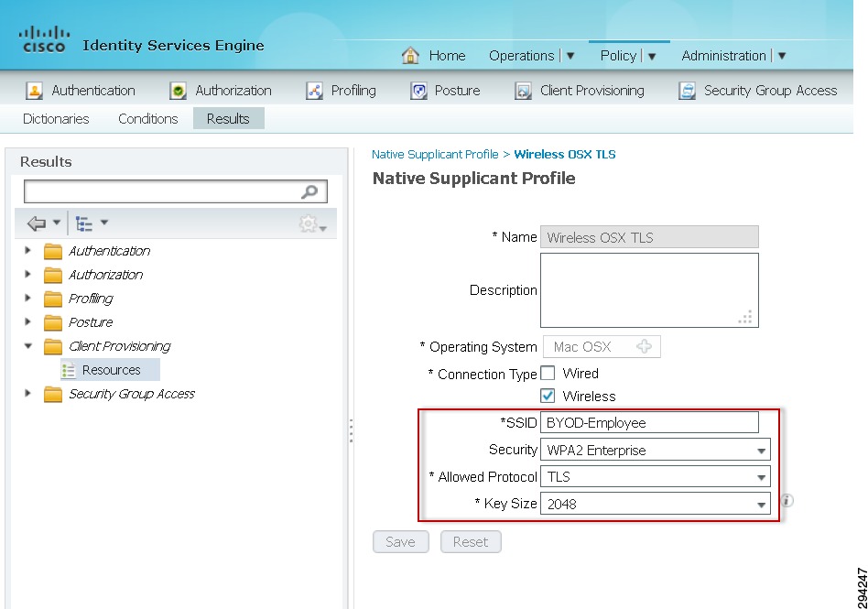This screenshot has height=609, width=868.
Task: Open the Policy menu dropdown arrow
Action: [x=652, y=56]
